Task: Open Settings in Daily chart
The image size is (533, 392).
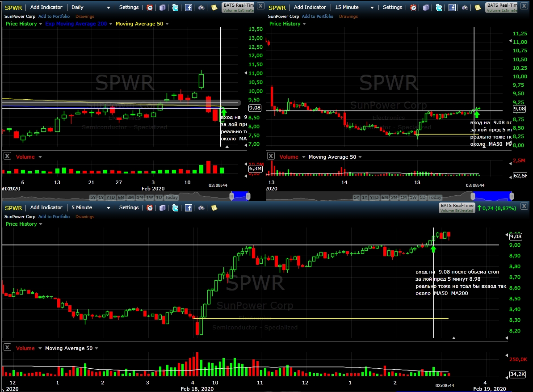Action: [129, 7]
